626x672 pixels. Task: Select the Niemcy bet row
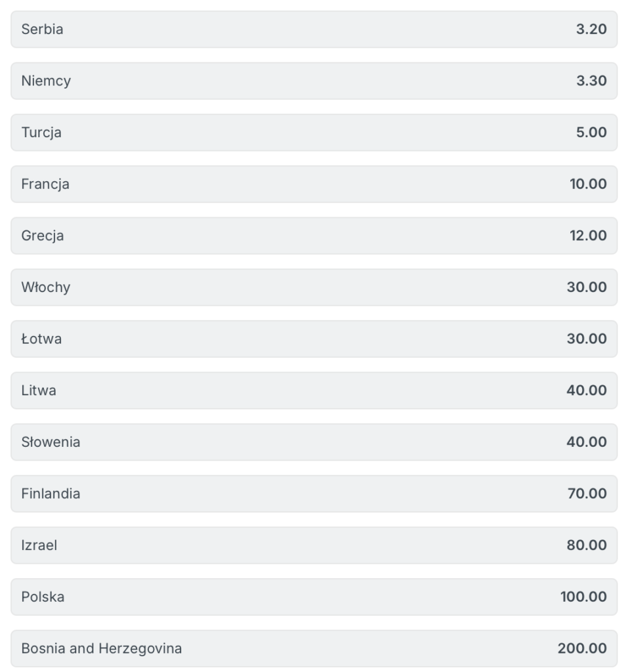click(314, 81)
